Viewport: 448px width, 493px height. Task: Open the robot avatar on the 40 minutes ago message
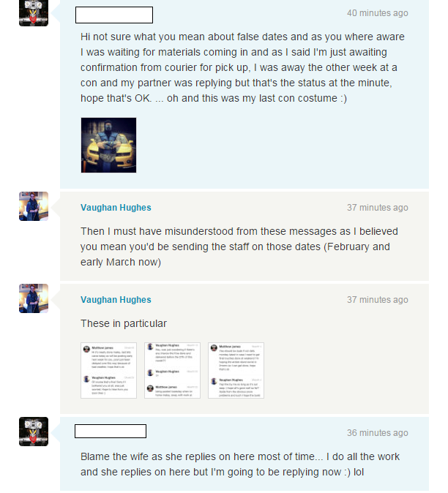pyautogui.click(x=34, y=13)
